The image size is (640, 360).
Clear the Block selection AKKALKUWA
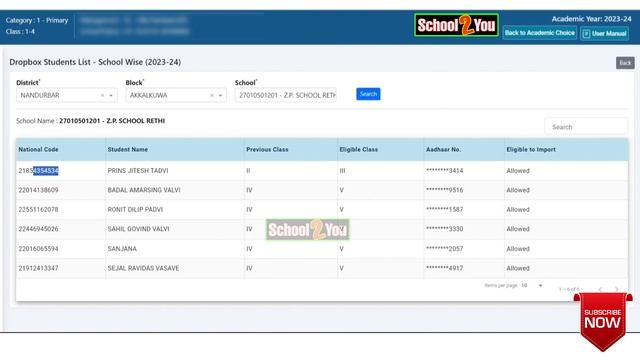211,96
